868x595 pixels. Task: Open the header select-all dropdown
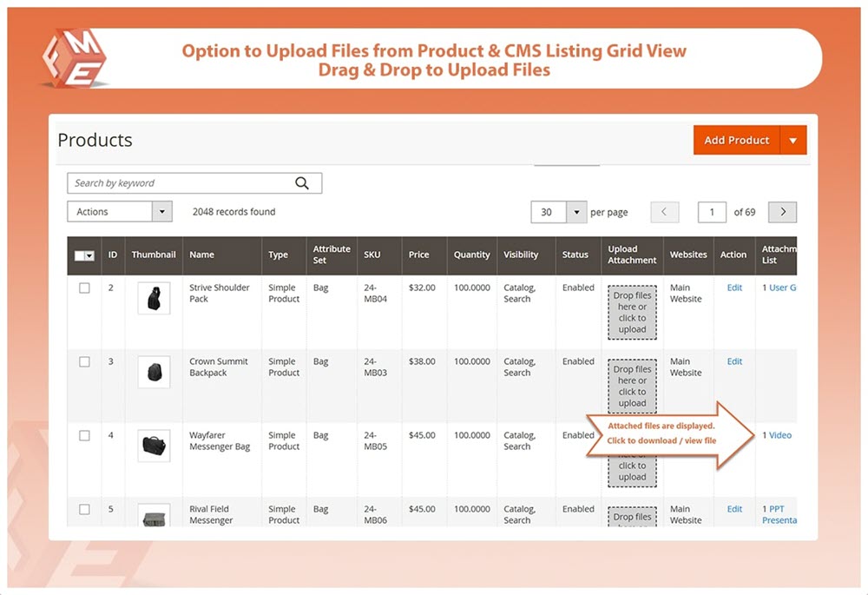[x=89, y=256]
